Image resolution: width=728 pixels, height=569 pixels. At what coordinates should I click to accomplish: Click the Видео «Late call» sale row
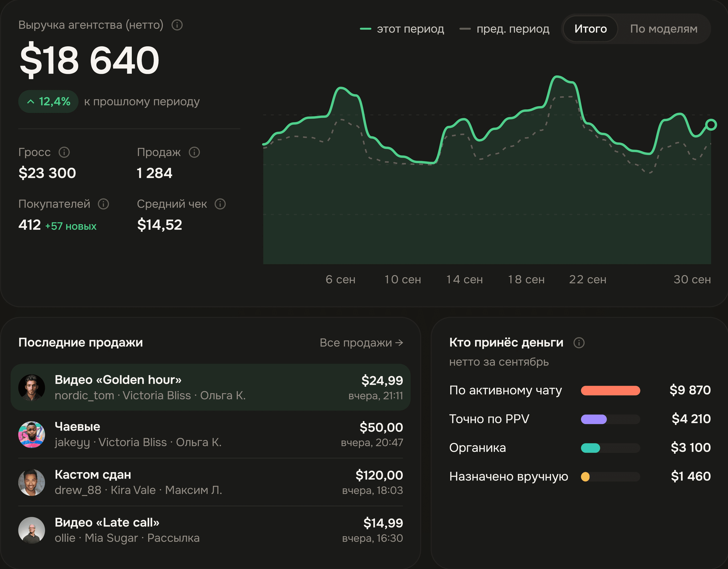(x=210, y=530)
